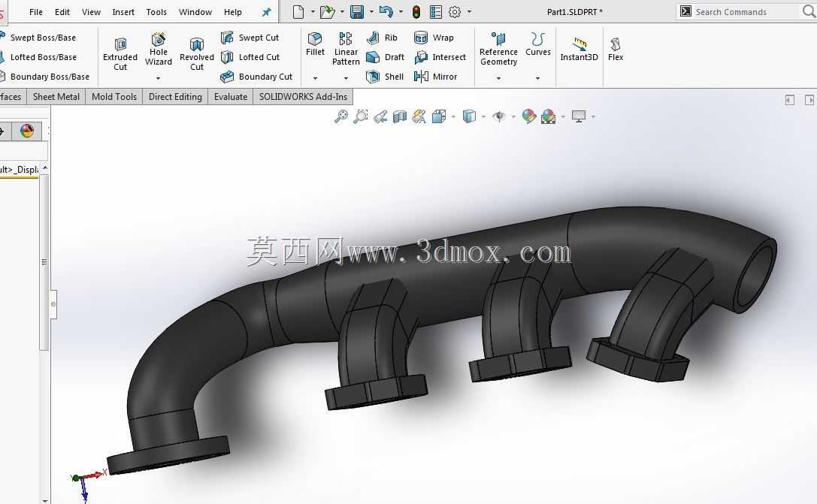The height and width of the screenshot is (504, 817).
Task: Open the Window menu
Action: (x=195, y=12)
